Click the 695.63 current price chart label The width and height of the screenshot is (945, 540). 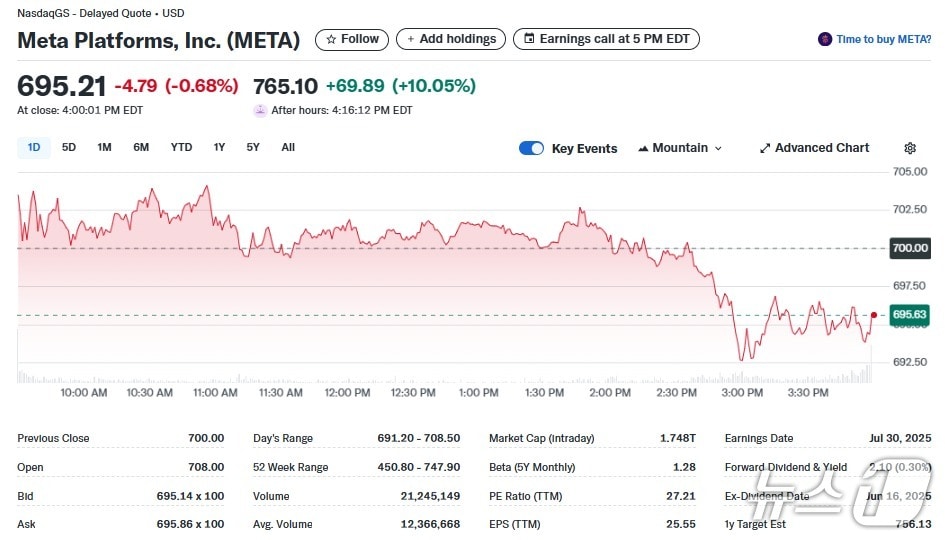pyautogui.click(x=910, y=315)
